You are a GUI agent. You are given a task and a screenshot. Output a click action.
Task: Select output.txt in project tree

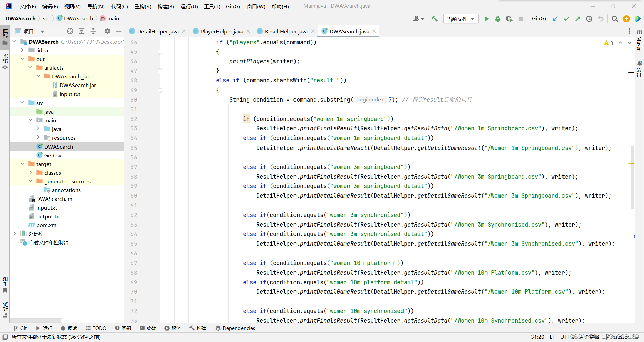coord(48,216)
